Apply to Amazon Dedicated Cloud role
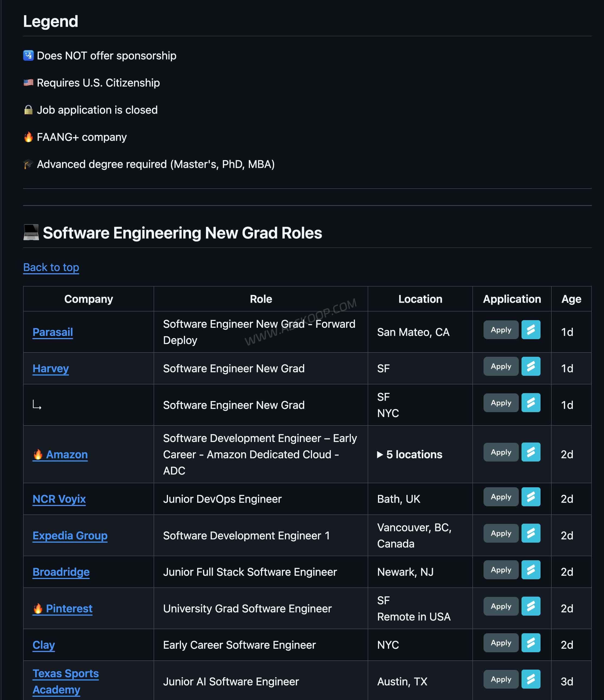The width and height of the screenshot is (604, 700). click(x=501, y=452)
